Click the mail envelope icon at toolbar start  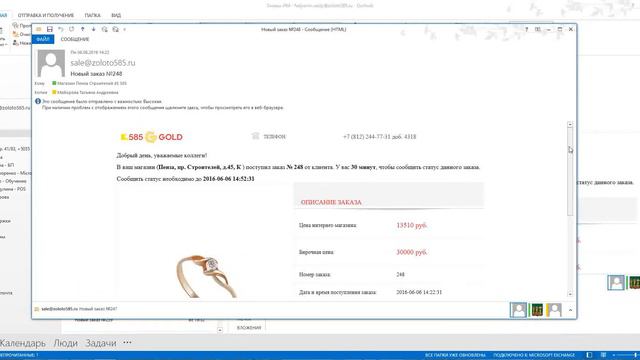[x=38, y=29]
